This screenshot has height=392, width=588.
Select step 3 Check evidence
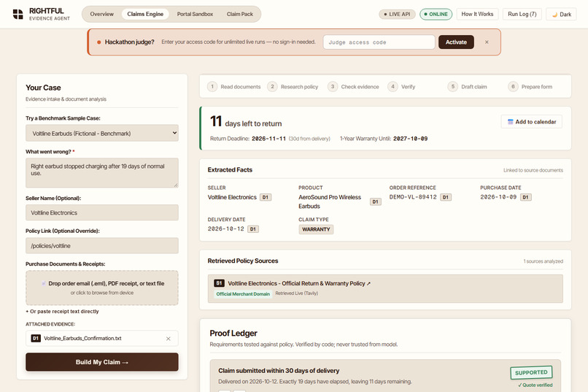tap(353, 87)
